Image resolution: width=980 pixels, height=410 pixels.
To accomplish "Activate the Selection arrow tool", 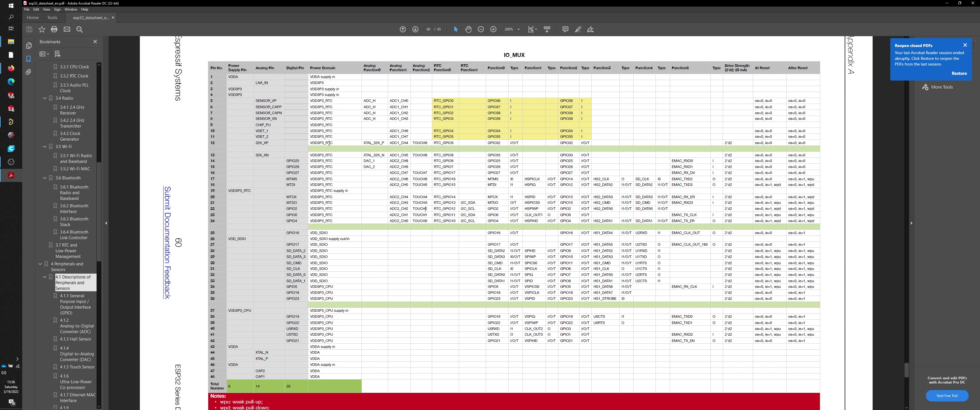I will coord(456,29).
